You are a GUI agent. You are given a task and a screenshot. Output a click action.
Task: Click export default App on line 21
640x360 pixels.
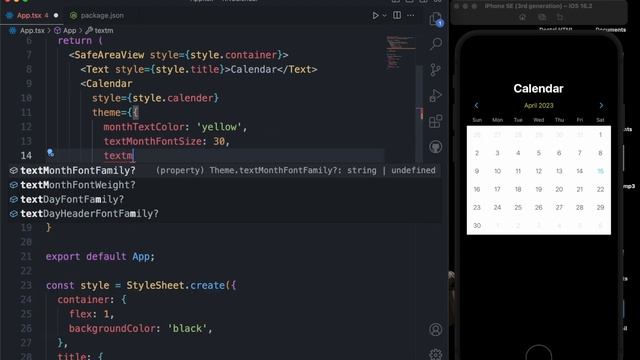tap(100, 256)
